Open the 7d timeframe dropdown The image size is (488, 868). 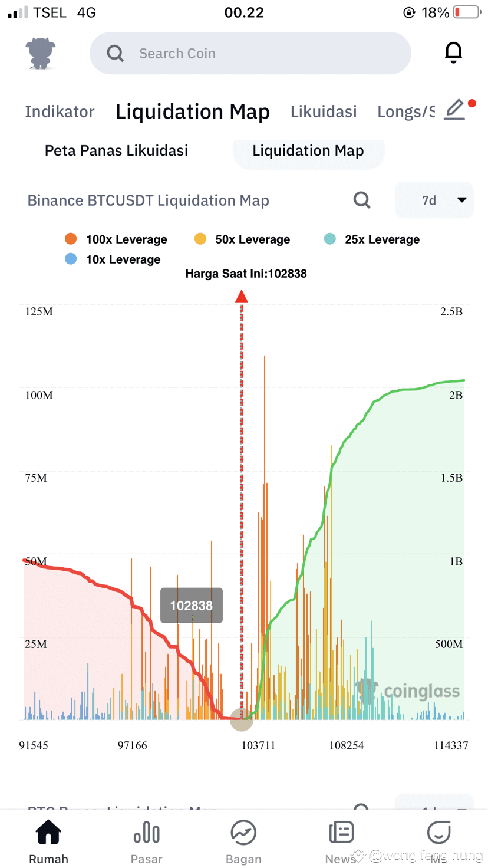pyautogui.click(x=434, y=200)
